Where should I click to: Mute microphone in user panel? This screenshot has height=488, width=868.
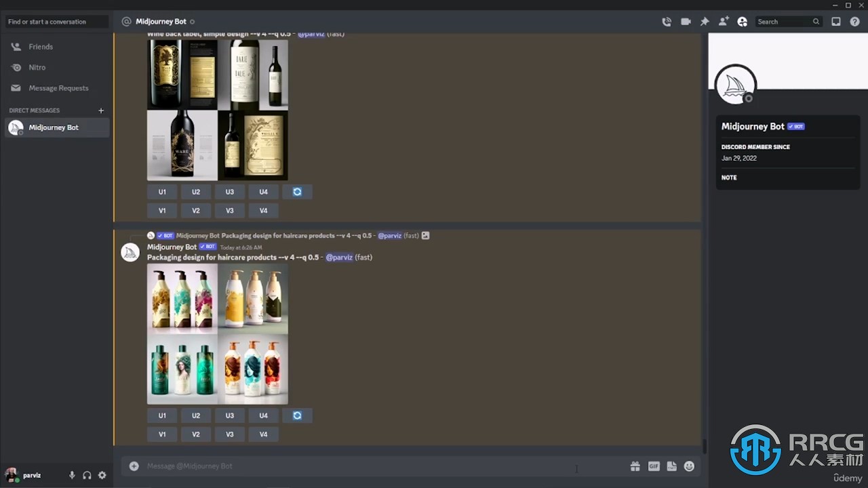pyautogui.click(x=72, y=475)
